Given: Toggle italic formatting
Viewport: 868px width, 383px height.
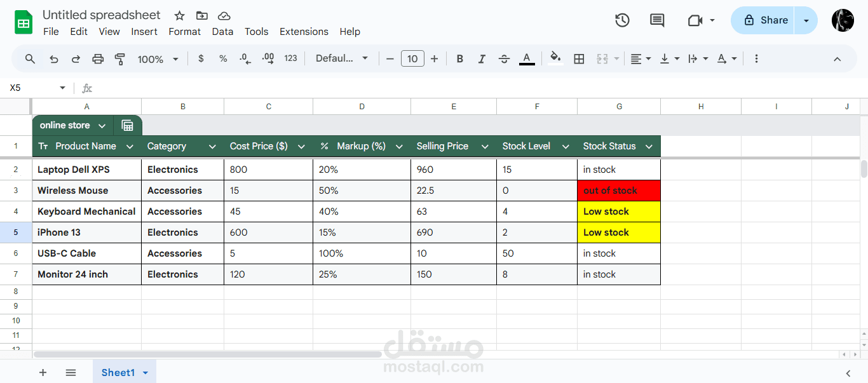Looking at the screenshot, I should point(482,58).
